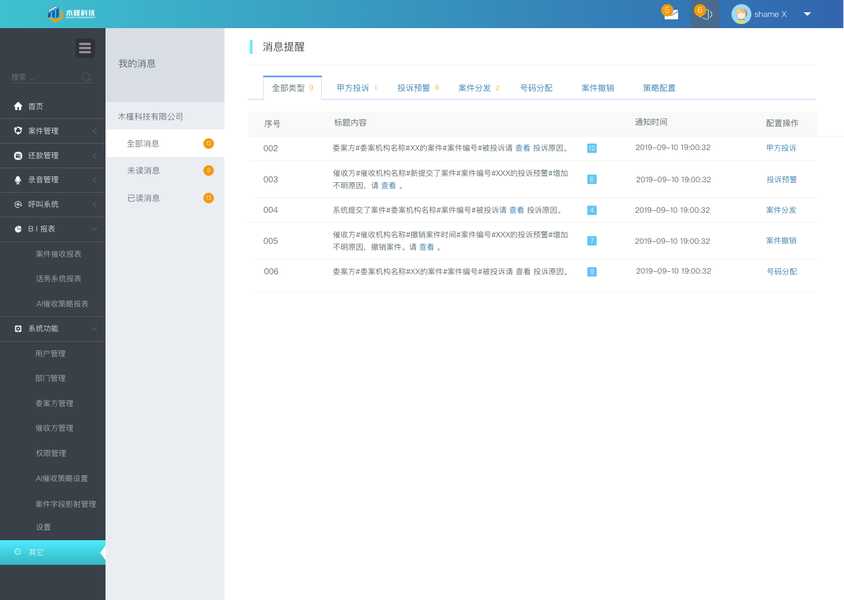Expand the 还款管理 chevron

[x=94, y=156]
